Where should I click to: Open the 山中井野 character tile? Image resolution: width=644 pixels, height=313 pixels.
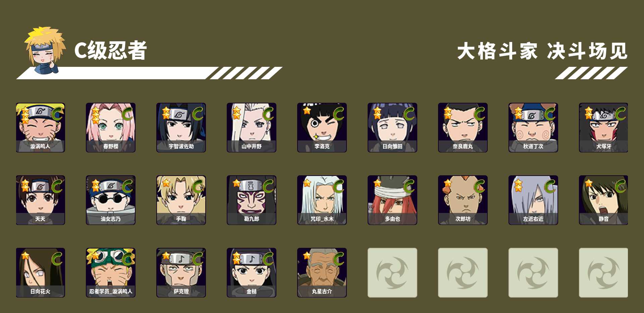click(252, 128)
